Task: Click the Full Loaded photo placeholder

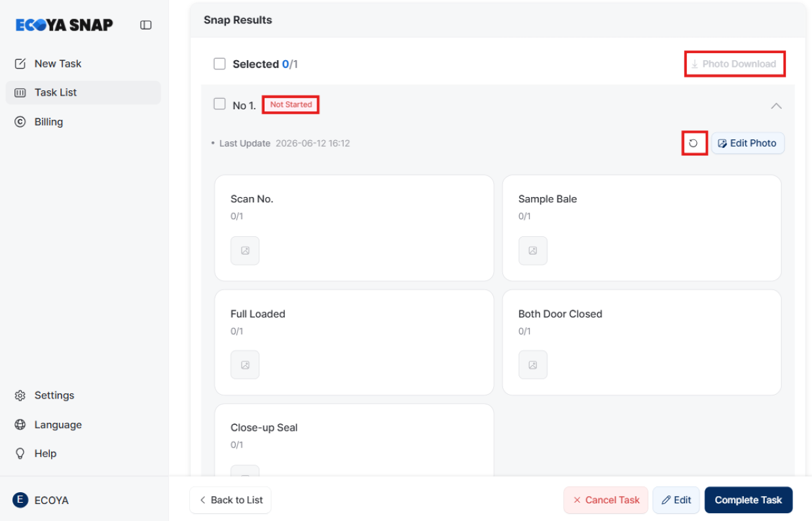Action: (x=245, y=365)
